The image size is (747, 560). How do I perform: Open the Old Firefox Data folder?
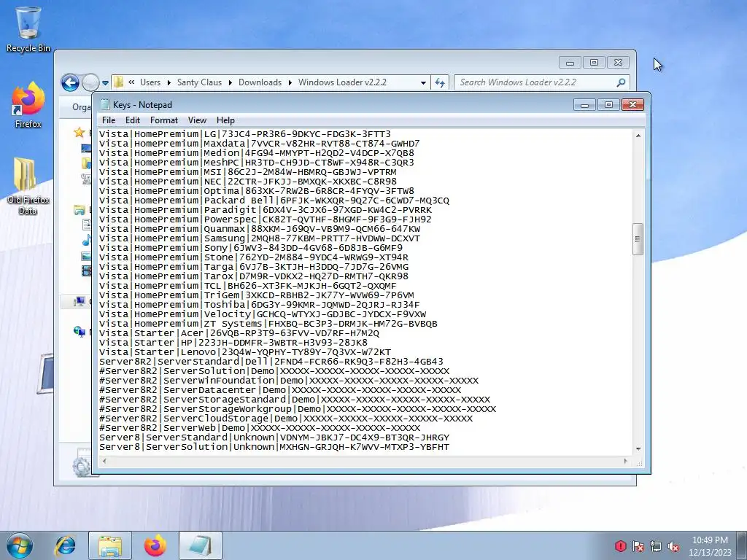(28, 186)
